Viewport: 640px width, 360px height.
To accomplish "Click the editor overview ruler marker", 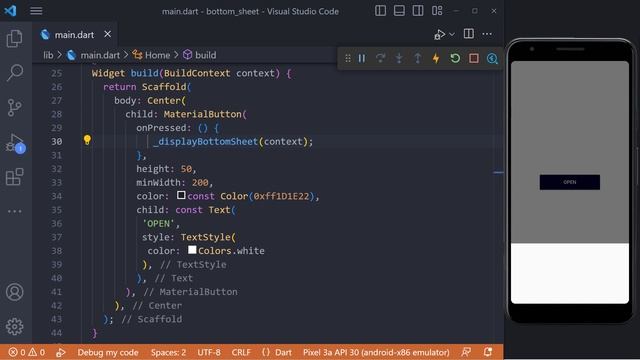I will tap(498, 173).
